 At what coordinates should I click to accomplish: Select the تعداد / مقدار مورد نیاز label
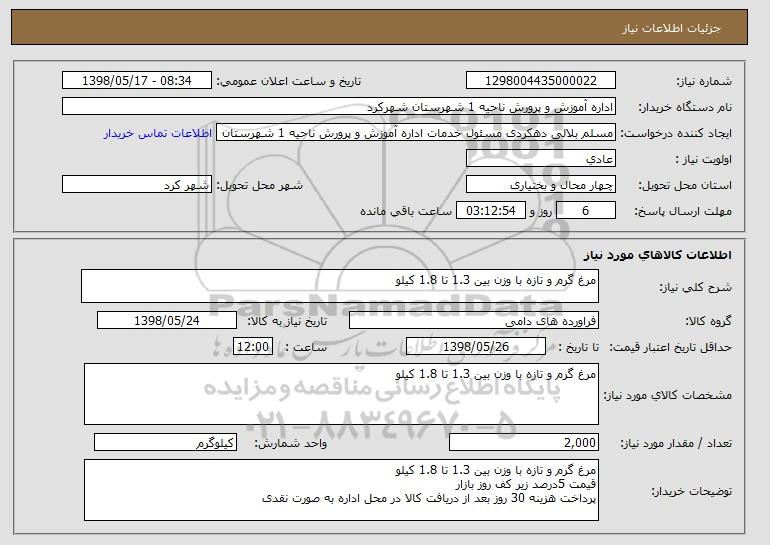pyautogui.click(x=676, y=443)
